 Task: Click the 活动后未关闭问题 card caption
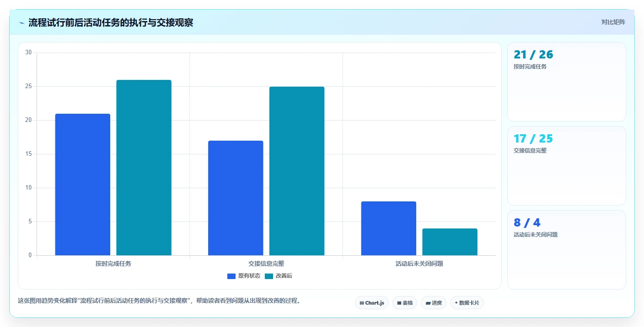tap(536, 235)
